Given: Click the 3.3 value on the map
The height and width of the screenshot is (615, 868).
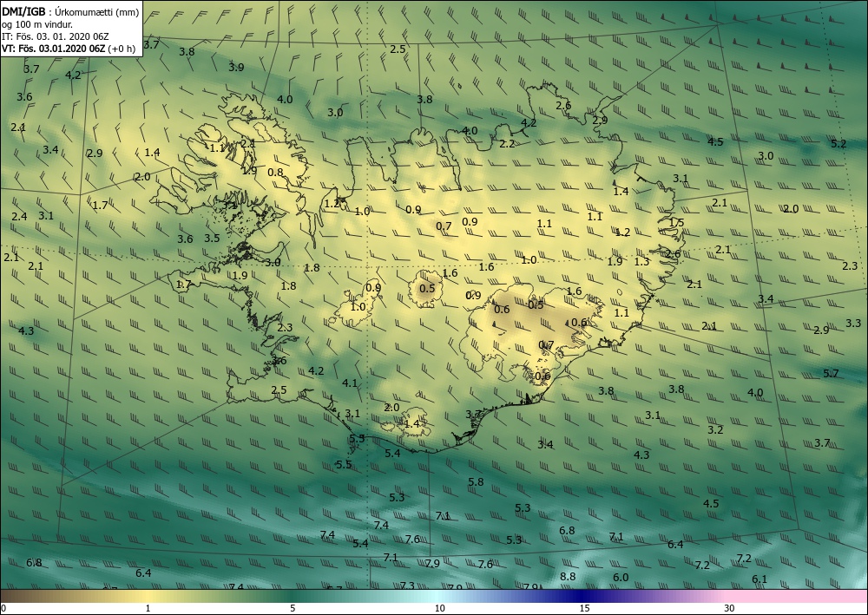Looking at the screenshot, I should pyautogui.click(x=853, y=323).
